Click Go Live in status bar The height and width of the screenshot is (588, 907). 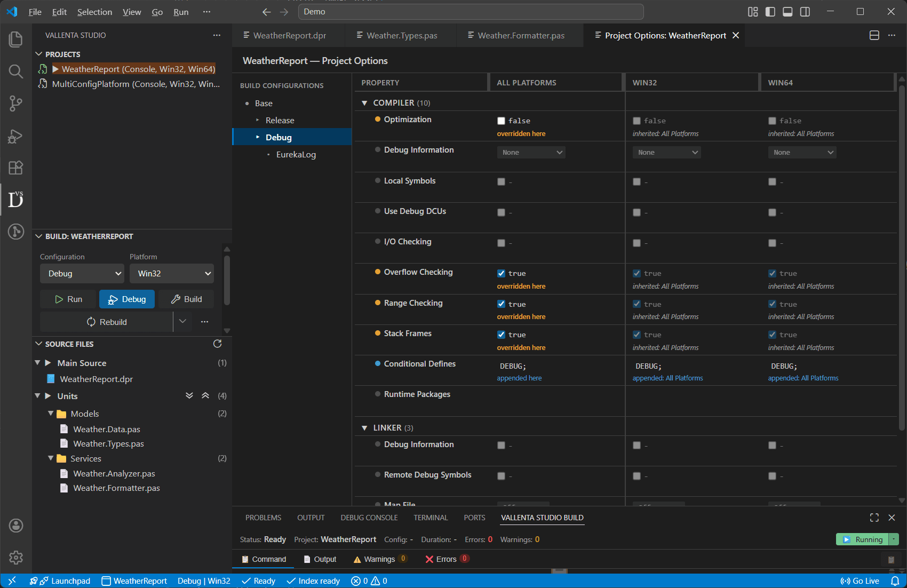pos(860,581)
